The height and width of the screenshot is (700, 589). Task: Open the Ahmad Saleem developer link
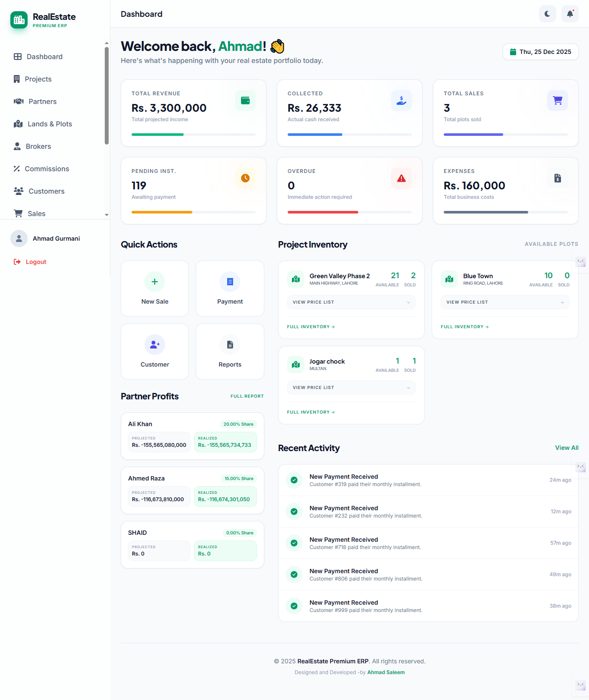pyautogui.click(x=386, y=672)
